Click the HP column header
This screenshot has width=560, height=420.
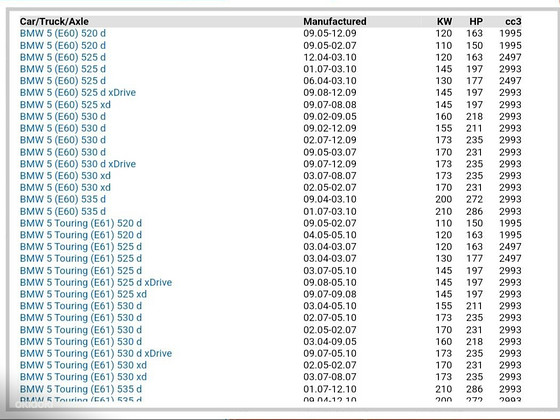click(476, 21)
